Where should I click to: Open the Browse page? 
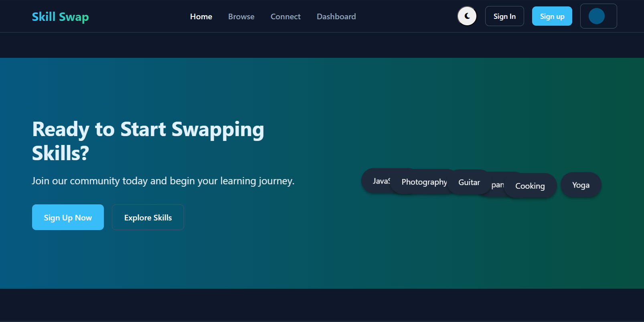pos(241,16)
